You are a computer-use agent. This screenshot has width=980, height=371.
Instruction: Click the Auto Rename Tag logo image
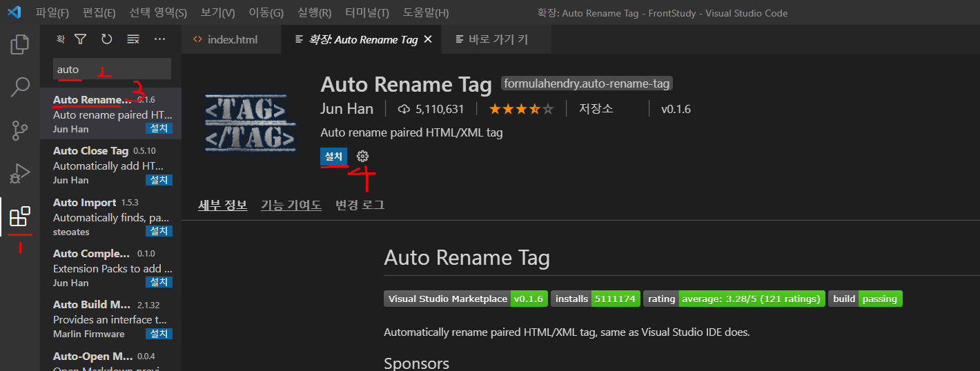tap(250, 121)
